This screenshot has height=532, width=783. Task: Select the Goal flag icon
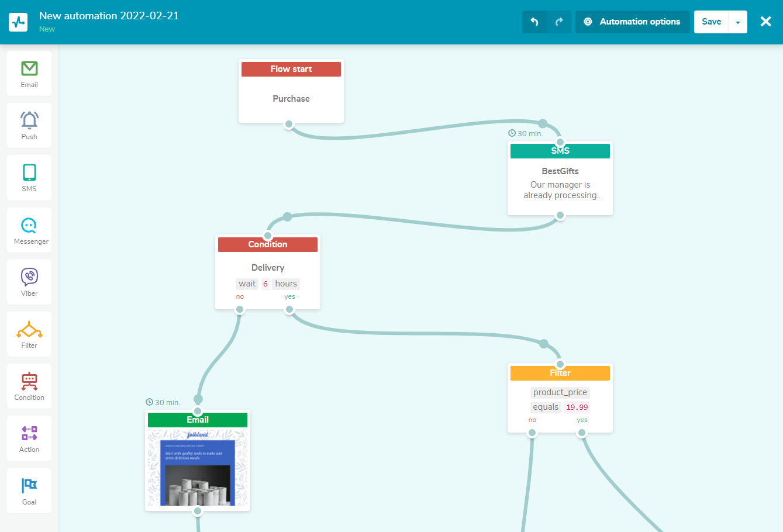pyautogui.click(x=29, y=486)
